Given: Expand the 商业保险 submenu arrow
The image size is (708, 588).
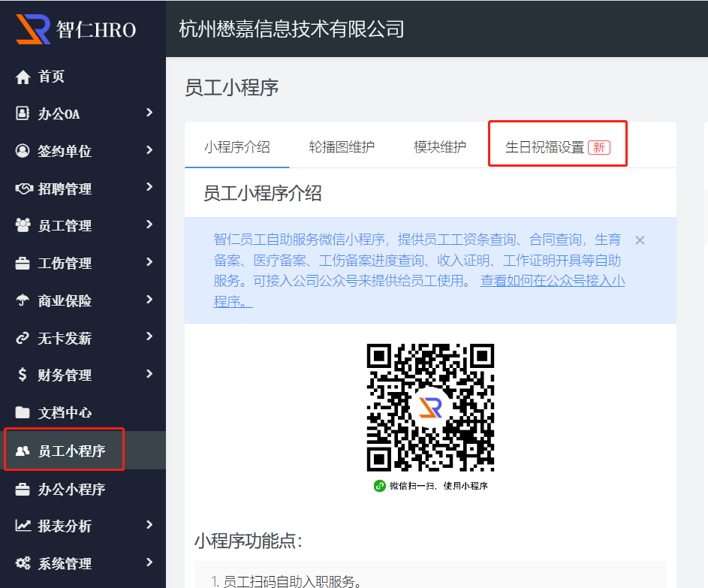Looking at the screenshot, I should coord(149,300).
